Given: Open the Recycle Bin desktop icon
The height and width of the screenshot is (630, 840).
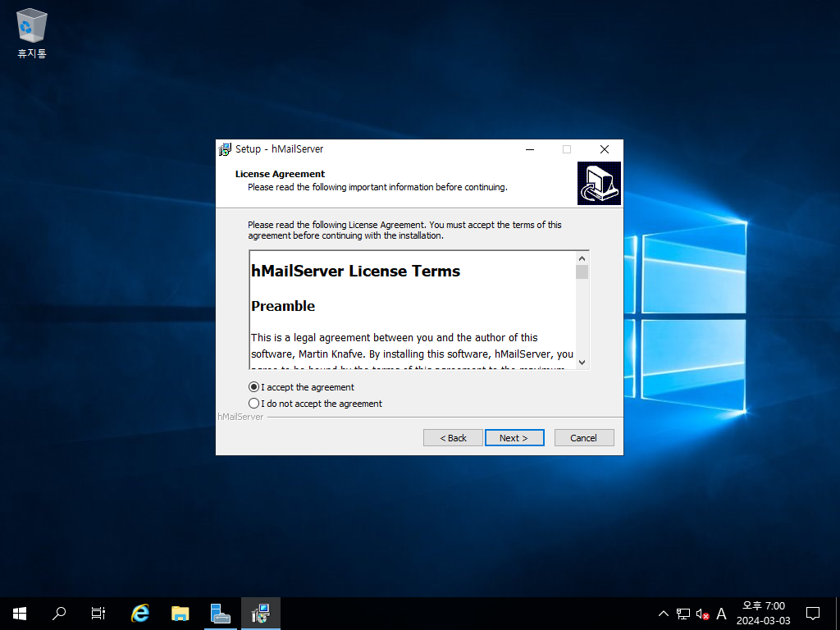Looking at the screenshot, I should point(32,33).
